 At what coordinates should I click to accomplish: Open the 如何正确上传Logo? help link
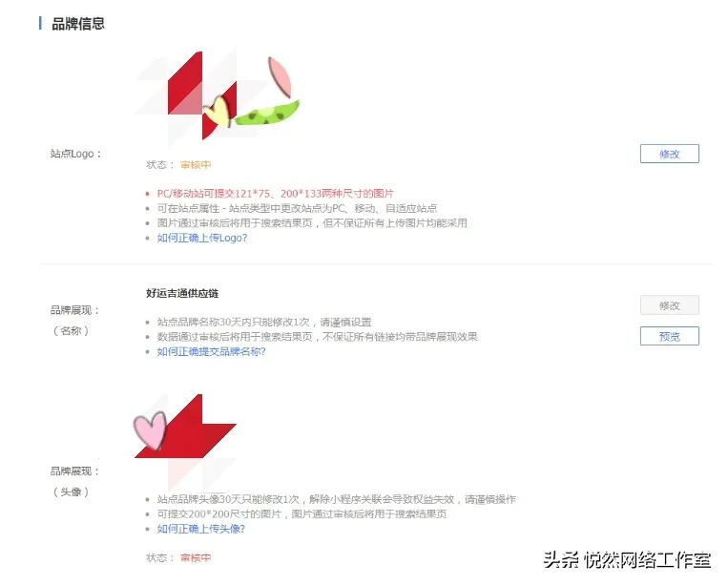tap(202, 238)
